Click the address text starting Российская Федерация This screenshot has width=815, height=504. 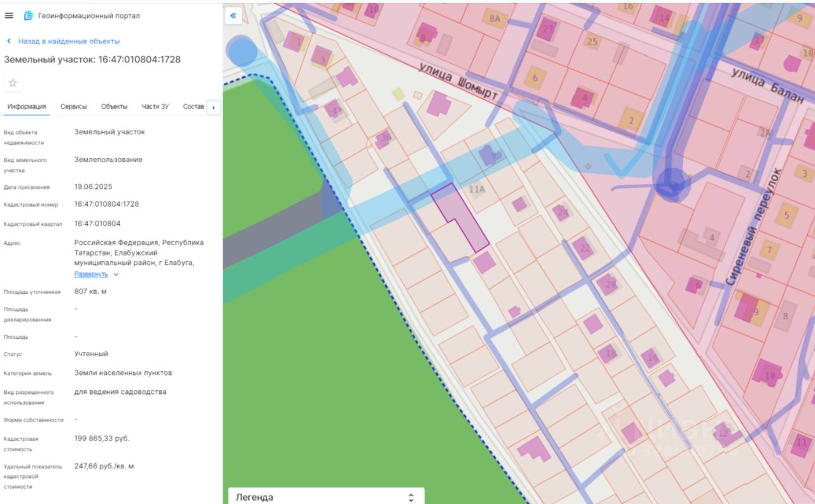tap(139, 253)
